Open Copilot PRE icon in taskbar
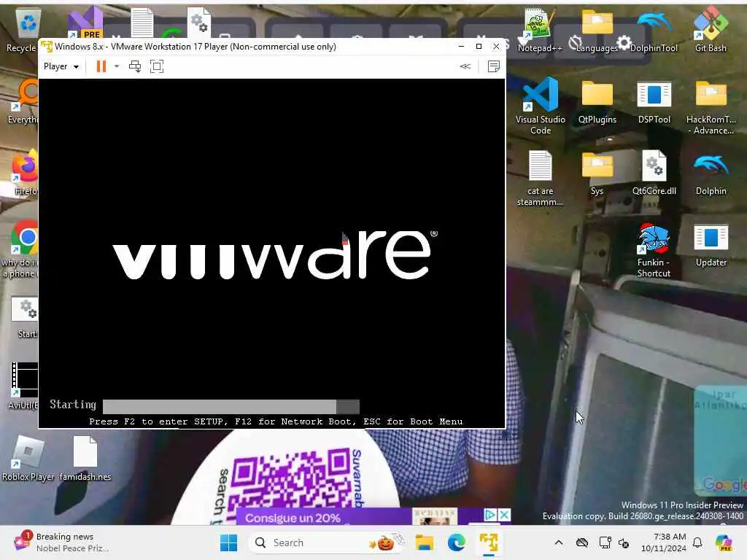This screenshot has width=747, height=560. (x=724, y=542)
